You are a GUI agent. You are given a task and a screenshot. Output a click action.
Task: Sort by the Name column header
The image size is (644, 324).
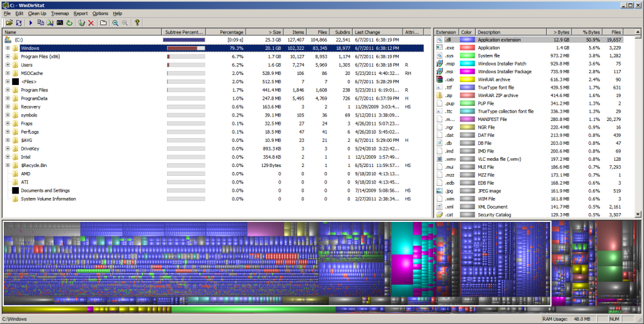coord(82,32)
